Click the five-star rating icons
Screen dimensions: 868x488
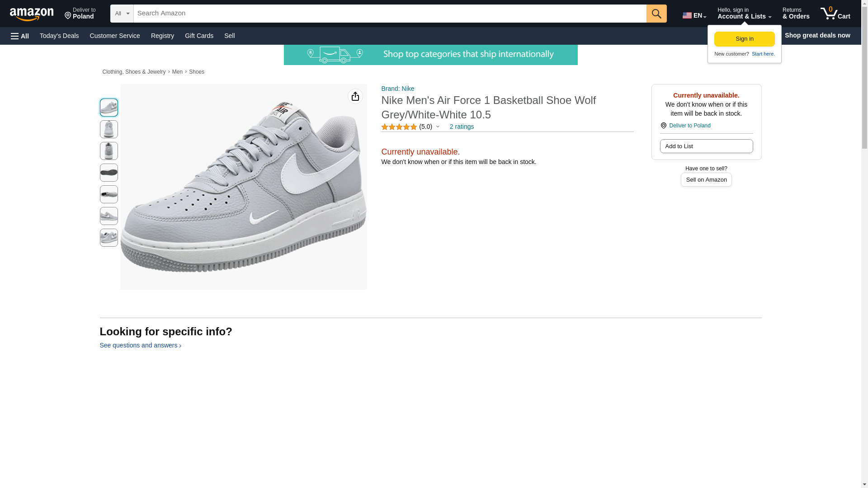pos(399,127)
